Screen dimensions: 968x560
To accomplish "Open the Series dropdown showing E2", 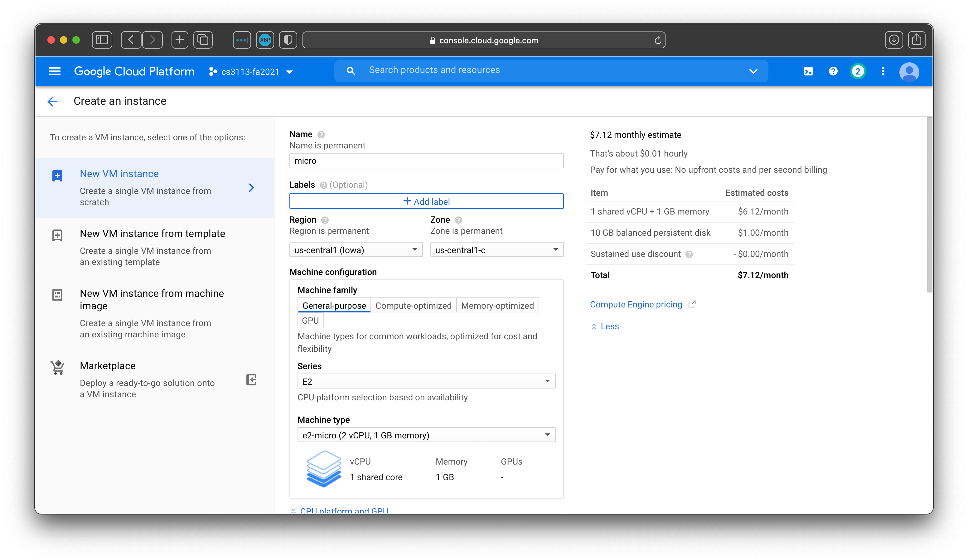I will (x=426, y=381).
